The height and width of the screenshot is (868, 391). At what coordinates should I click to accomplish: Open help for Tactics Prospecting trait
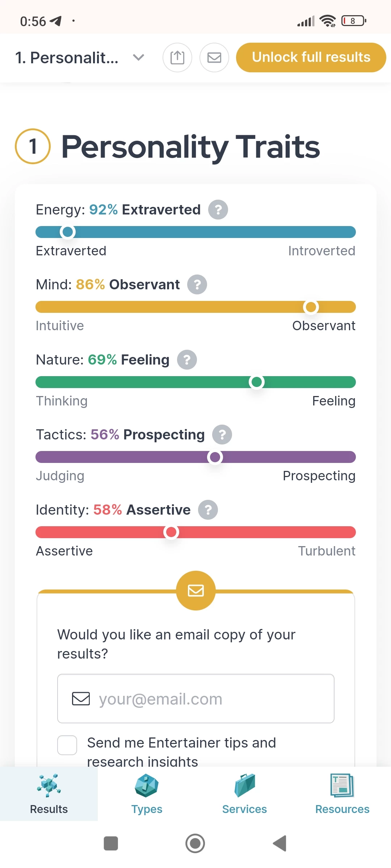tap(222, 435)
